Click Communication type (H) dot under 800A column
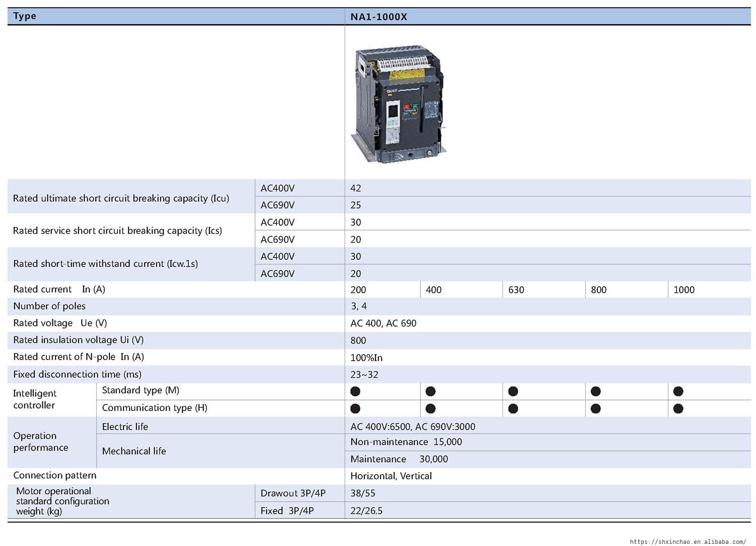 [x=596, y=408]
